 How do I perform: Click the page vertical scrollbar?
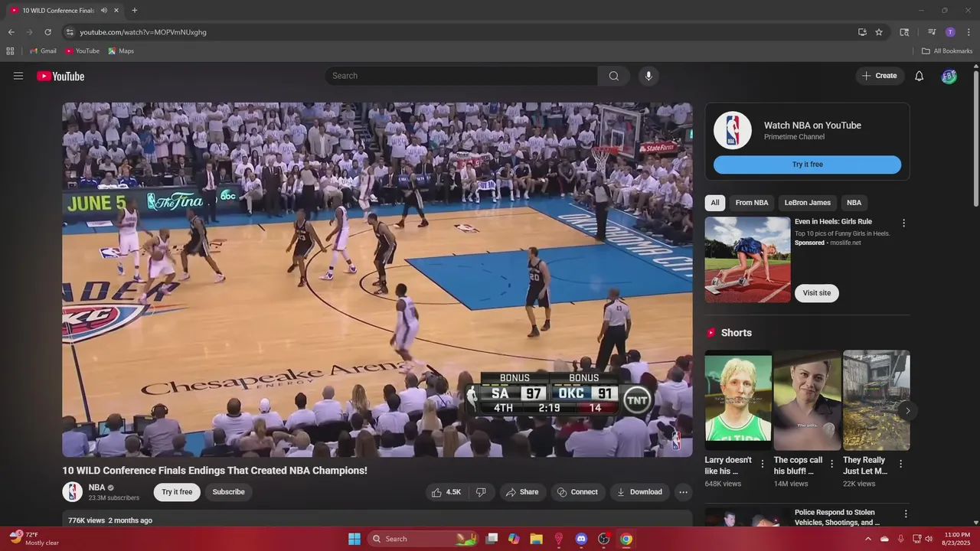[x=975, y=138]
